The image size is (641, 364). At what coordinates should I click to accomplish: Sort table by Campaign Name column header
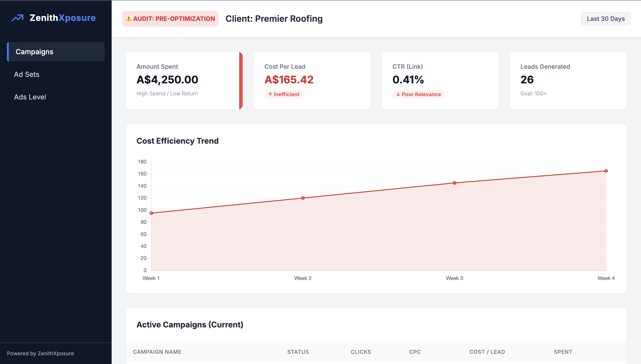[157, 352]
